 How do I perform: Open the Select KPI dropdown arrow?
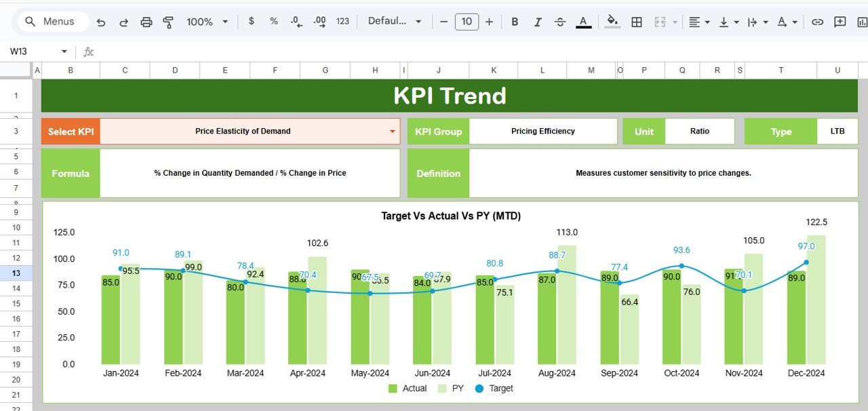(392, 132)
